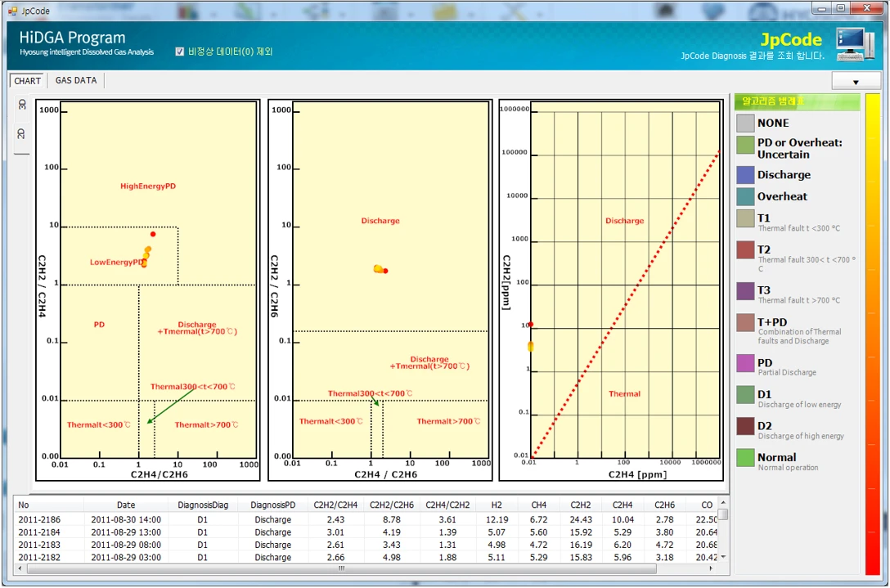Screen dimensions: 890x588
Task: Click the C2H2/C2H4 column header
Action: point(335,505)
